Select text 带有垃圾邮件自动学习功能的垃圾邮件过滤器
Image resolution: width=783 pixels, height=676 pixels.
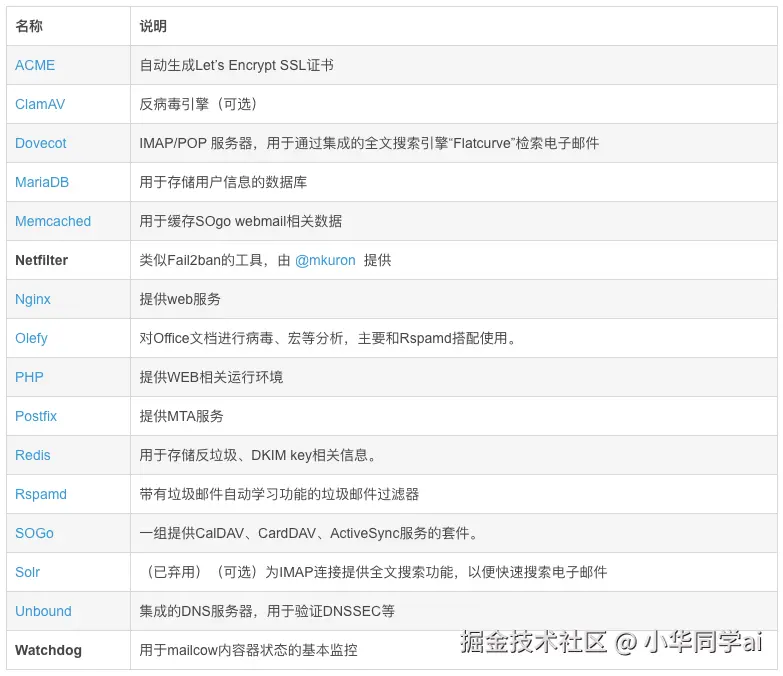click(x=279, y=494)
